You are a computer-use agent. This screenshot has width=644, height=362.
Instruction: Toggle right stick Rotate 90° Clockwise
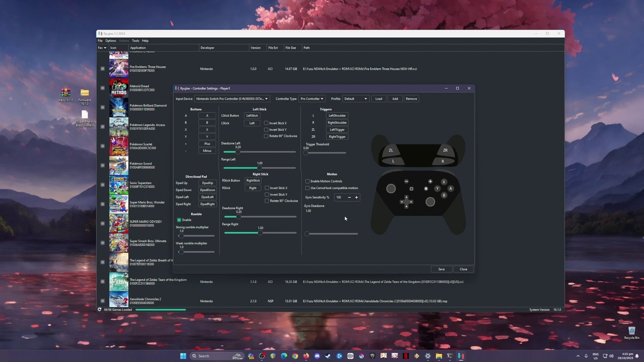[x=267, y=201]
